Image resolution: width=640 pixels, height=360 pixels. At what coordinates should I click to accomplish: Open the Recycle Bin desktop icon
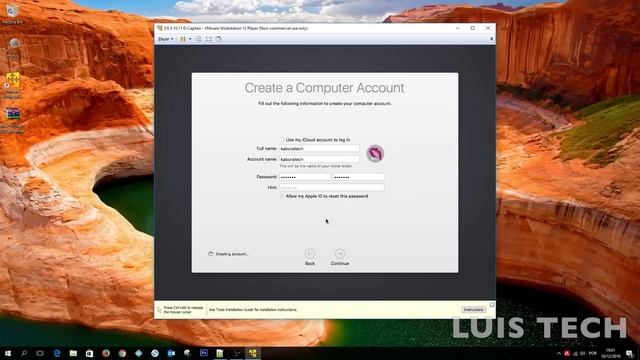pyautogui.click(x=12, y=13)
